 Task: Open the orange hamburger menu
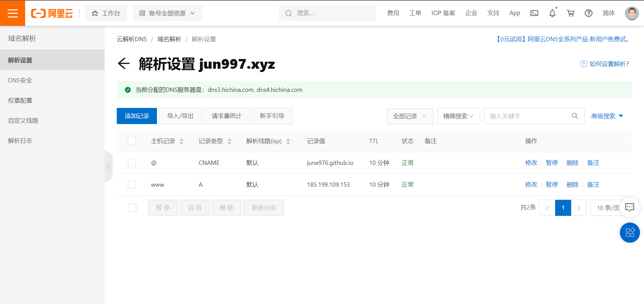12,13
